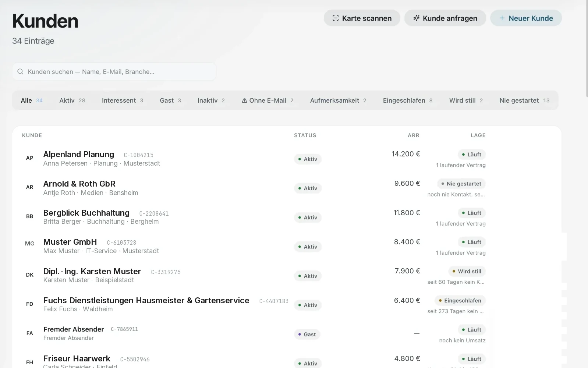Show the Interessent filter tab
Viewport: 588px width, 368px height.
pyautogui.click(x=123, y=100)
